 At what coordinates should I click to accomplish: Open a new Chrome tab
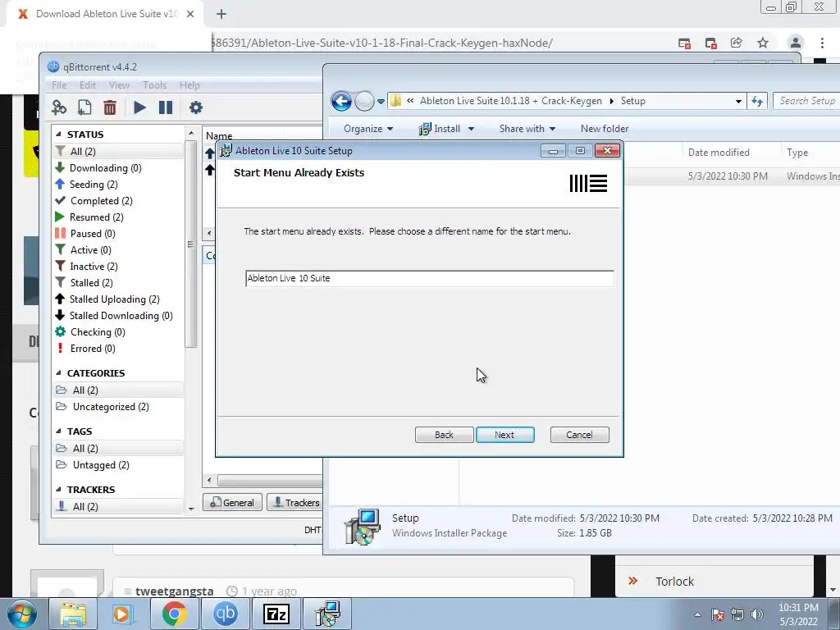click(x=221, y=14)
